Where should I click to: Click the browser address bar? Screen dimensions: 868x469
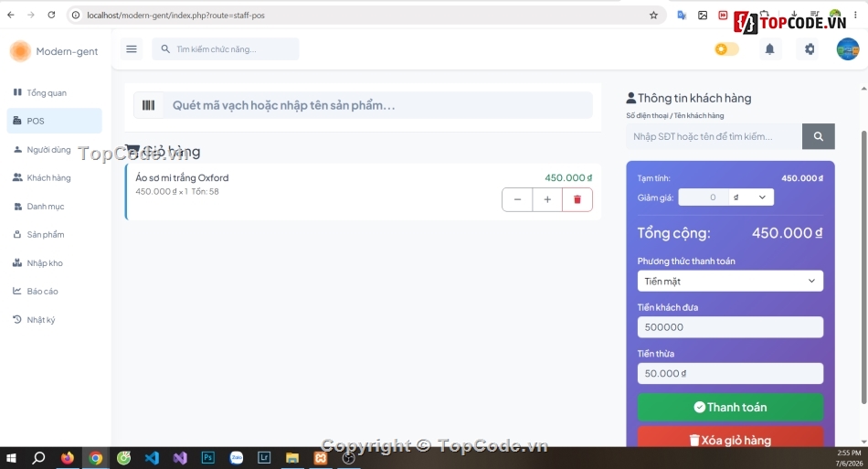365,15
